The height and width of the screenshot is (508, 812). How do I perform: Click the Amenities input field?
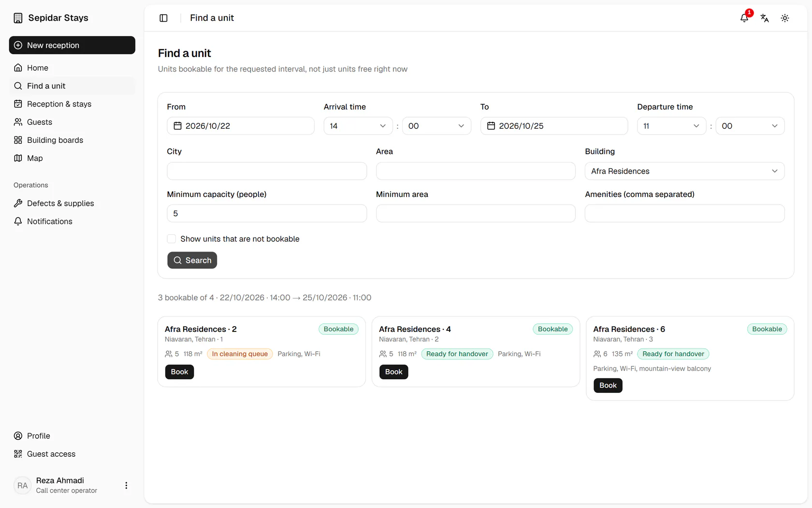pyautogui.click(x=684, y=213)
